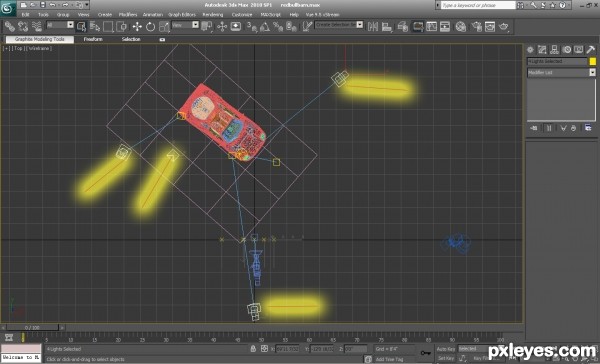Screen dimensions: 600x364
Task: Click the Undo quick access icon
Action: click(52, 5)
